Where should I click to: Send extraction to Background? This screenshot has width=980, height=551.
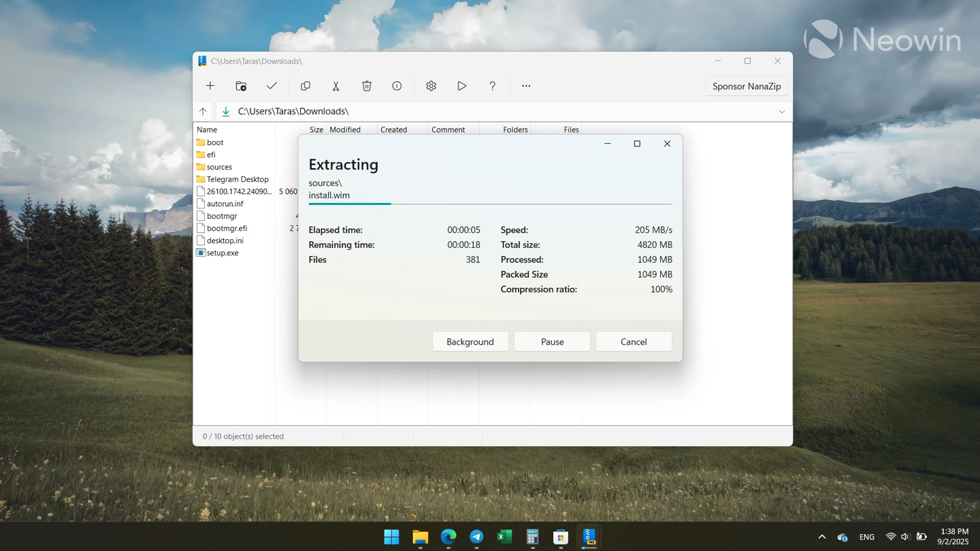tap(470, 342)
